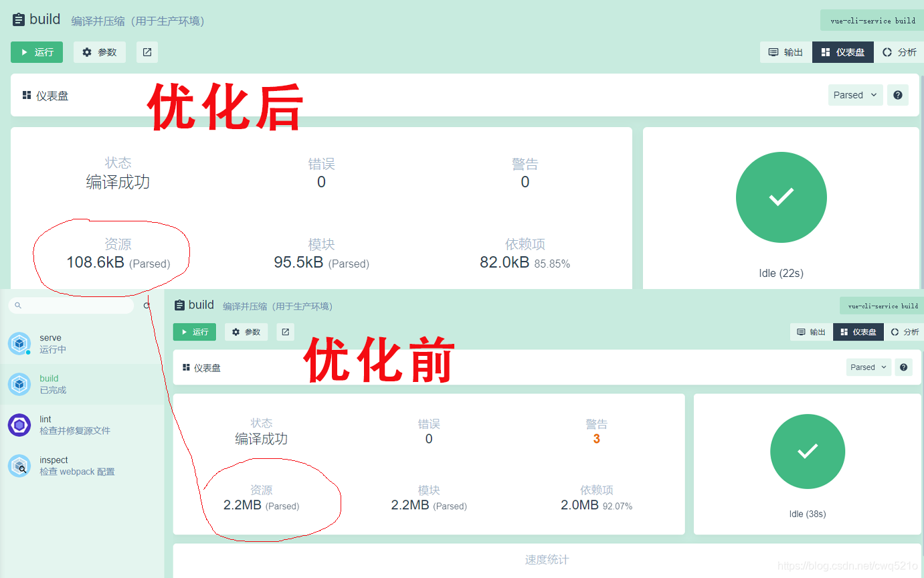
Task: Click the open-external icon in lower toolbar
Action: pyautogui.click(x=286, y=332)
